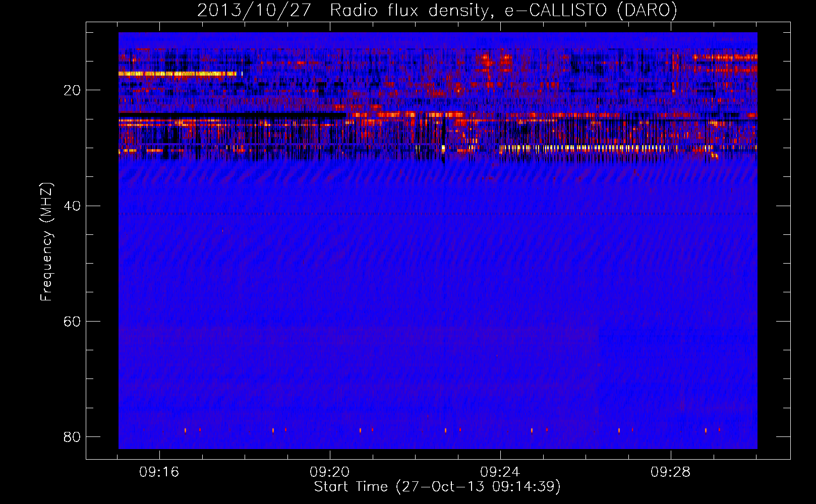Click the 'Frequency (MHZ)' axis label
The height and width of the screenshot is (504, 816).
click(x=46, y=242)
